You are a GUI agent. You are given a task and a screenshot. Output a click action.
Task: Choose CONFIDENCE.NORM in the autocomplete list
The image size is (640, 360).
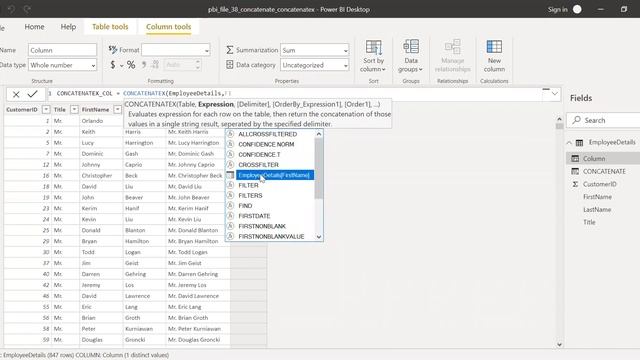(x=266, y=144)
